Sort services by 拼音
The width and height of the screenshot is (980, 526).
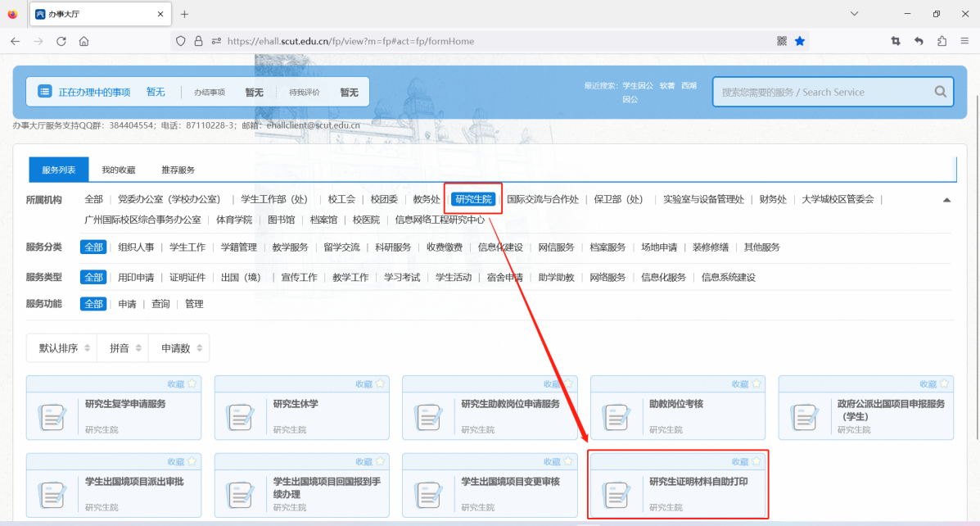[123, 348]
